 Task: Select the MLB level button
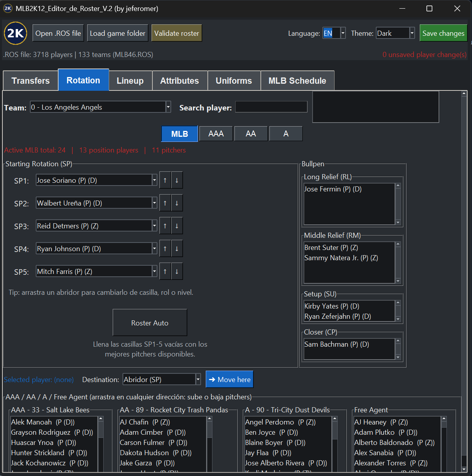pyautogui.click(x=179, y=134)
